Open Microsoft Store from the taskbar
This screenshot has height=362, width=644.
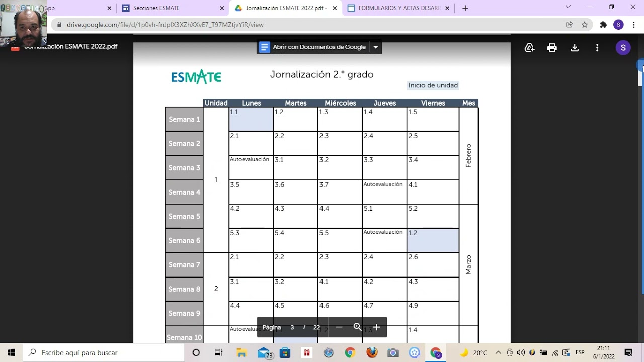click(285, 353)
